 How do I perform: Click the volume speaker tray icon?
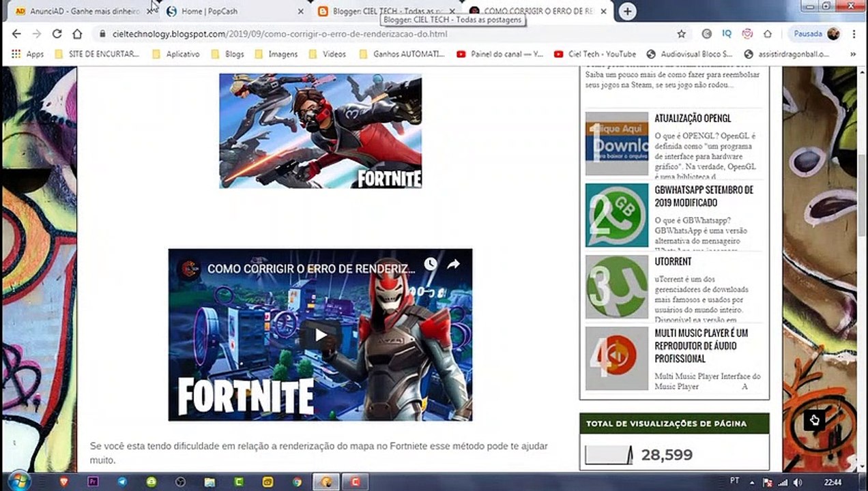tap(798, 482)
